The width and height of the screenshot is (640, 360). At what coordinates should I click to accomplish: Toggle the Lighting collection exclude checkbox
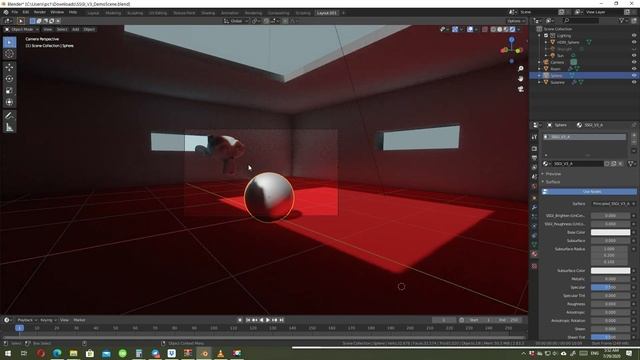pos(546,36)
